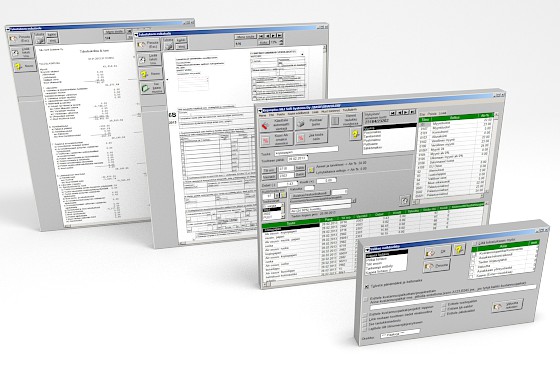The height and width of the screenshot is (373, 560).
Task: Open the yellow question-mark help in tax form window
Action: tap(151, 74)
